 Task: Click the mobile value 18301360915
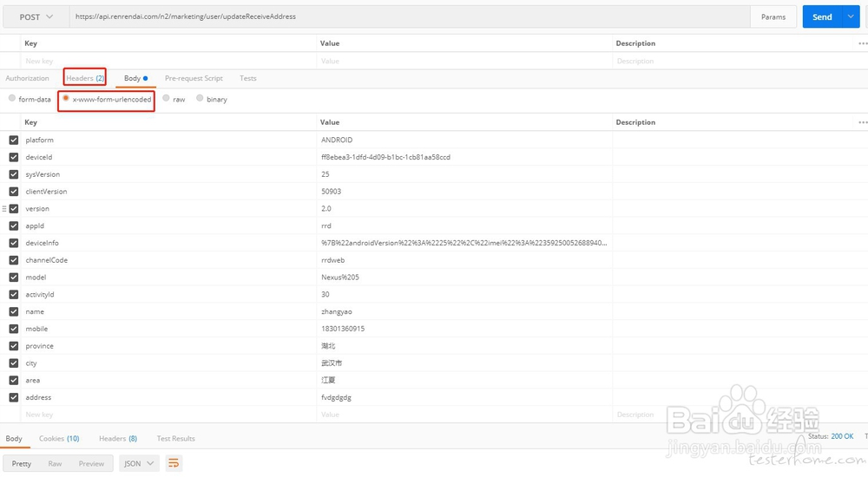pyautogui.click(x=343, y=329)
